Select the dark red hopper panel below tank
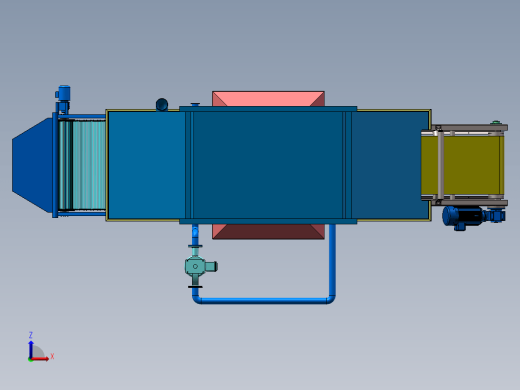Image resolution: width=520 pixels, height=390 pixels. coord(268,231)
